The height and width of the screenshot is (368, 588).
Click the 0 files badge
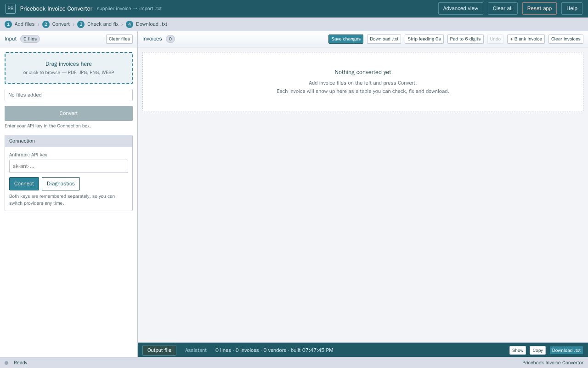tap(30, 39)
